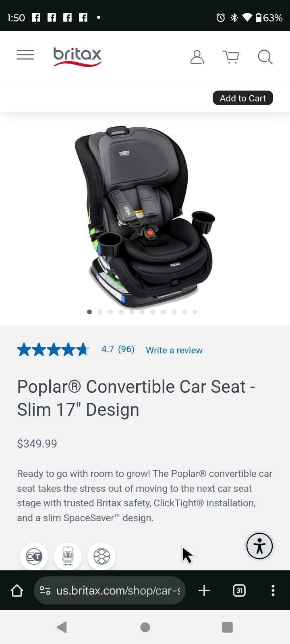Select the fifth carousel image dot
Screen dimensions: 290x644
coord(132,312)
